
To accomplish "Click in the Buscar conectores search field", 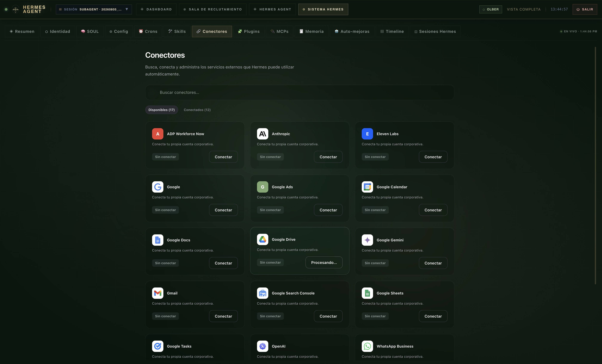I will coord(300,92).
